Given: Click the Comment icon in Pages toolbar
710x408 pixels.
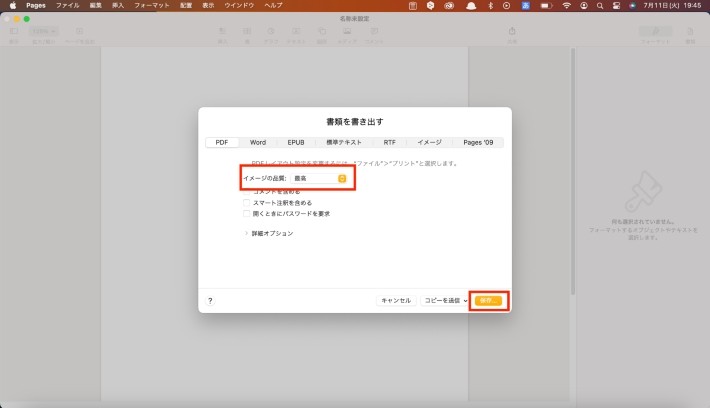Looking at the screenshot, I should (x=374, y=31).
